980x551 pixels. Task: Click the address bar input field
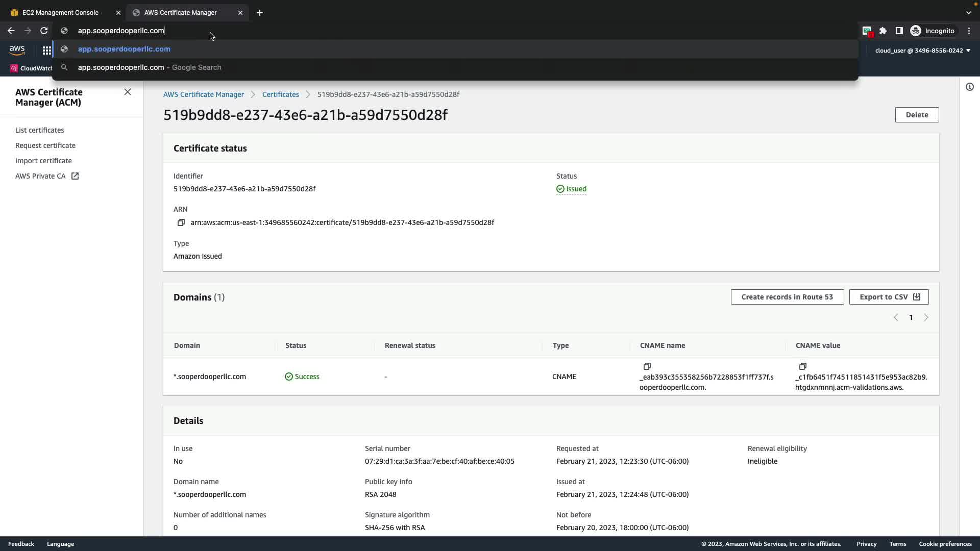coord(357,31)
